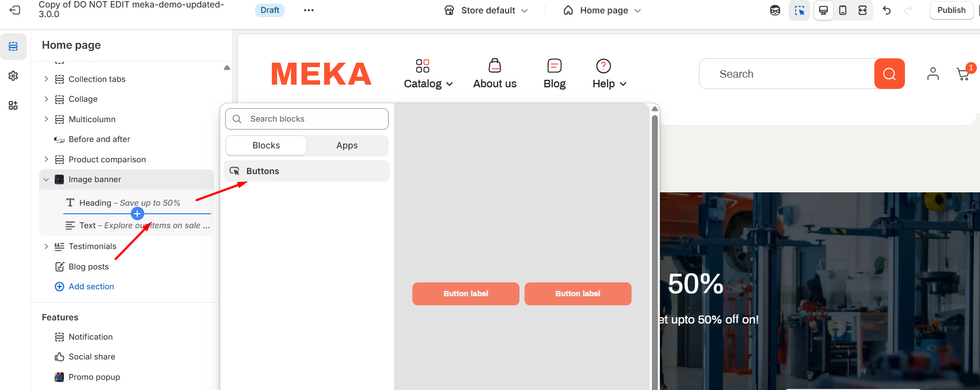Click the Undo arrow
The width and height of the screenshot is (980, 390).
pyautogui.click(x=887, y=10)
